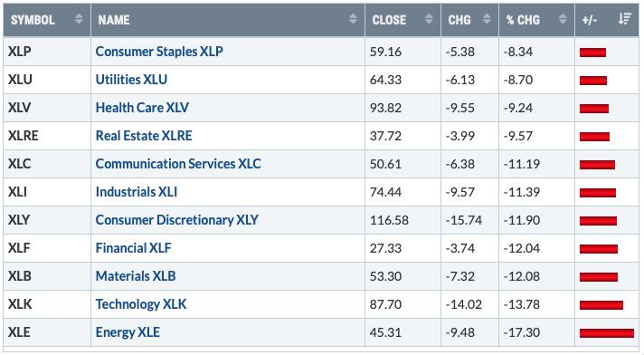
Task: Click the red change bar for Energy XLE
Action: [607, 332]
